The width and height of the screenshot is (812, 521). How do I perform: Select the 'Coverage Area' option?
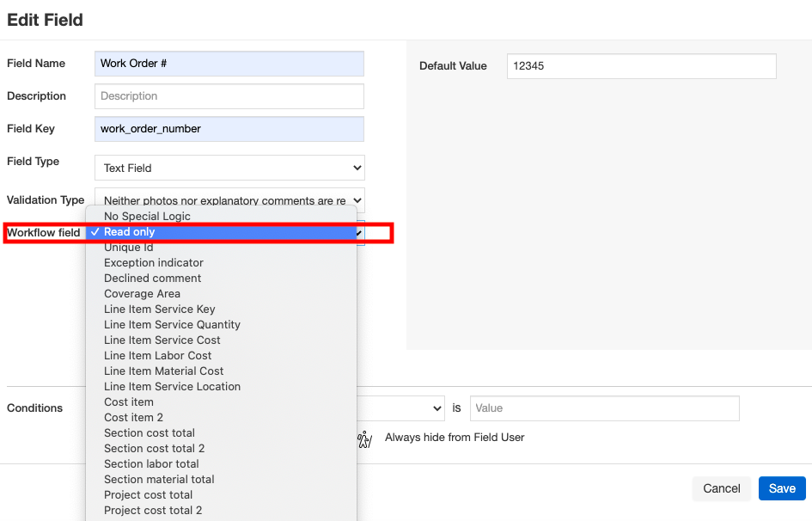pyautogui.click(x=142, y=294)
